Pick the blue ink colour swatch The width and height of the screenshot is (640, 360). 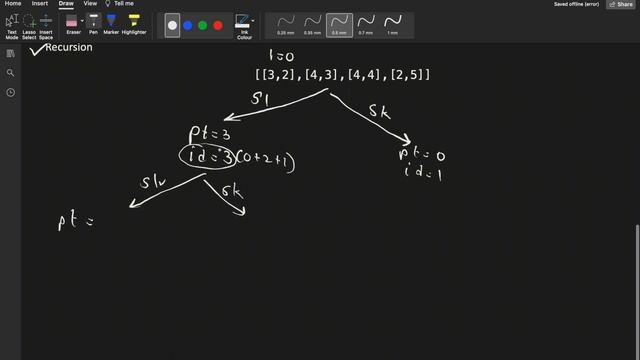click(x=188, y=25)
